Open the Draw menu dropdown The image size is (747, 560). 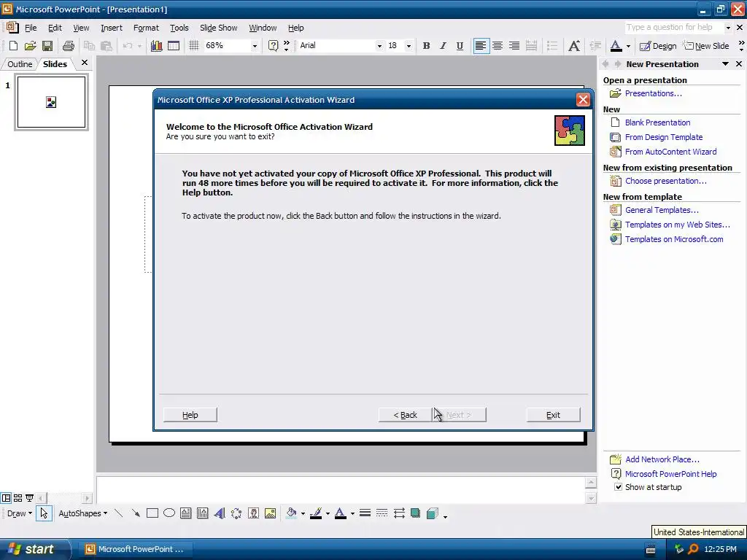(x=20, y=513)
